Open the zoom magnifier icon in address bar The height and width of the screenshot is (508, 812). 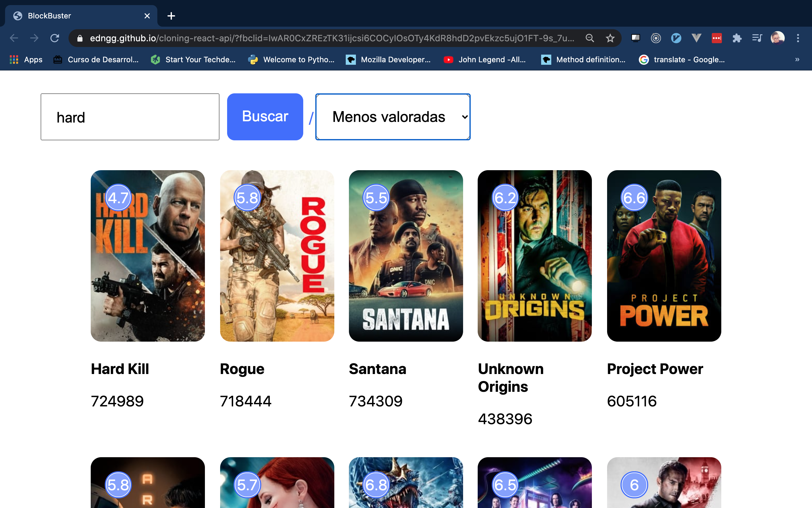point(590,38)
